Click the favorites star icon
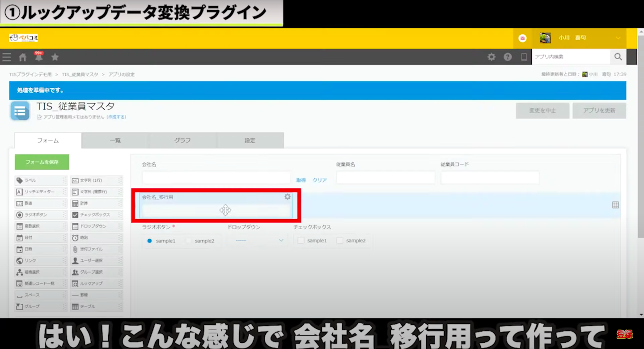Screen dimensions: 644x349 tap(55, 57)
